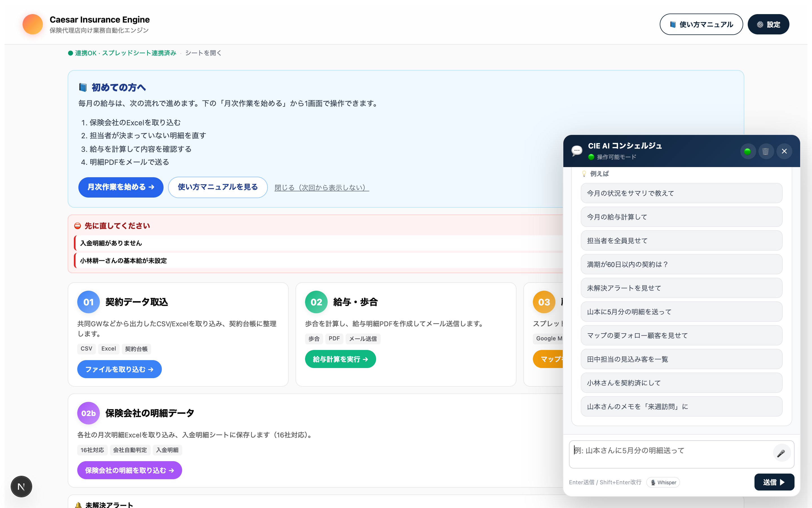
Task: Select suggestion 未解決アラートを見せて
Action: tap(681, 288)
